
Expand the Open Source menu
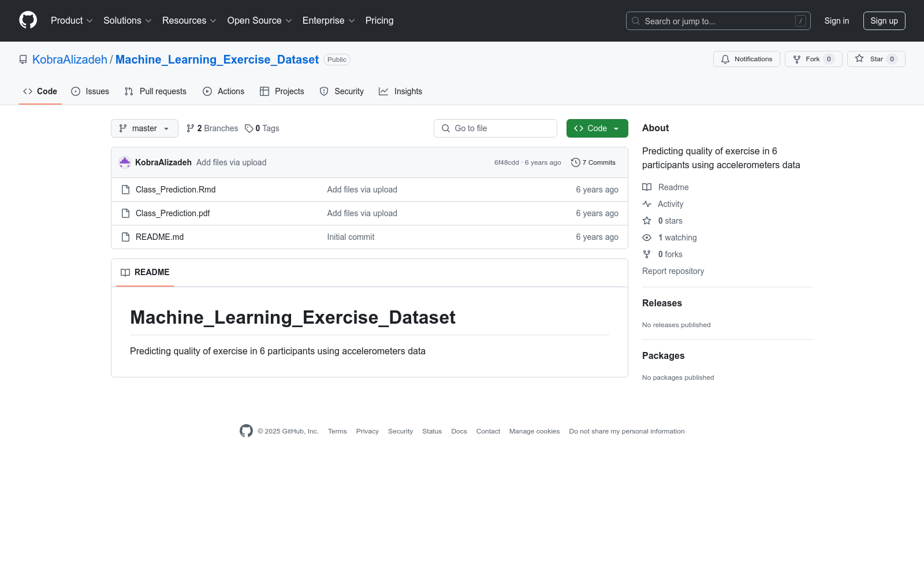point(260,21)
